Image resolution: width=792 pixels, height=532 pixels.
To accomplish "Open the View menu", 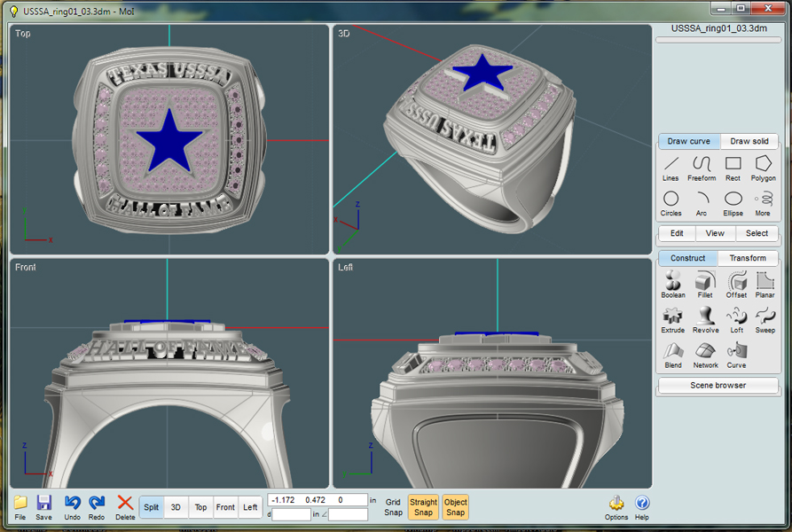I will click(715, 233).
